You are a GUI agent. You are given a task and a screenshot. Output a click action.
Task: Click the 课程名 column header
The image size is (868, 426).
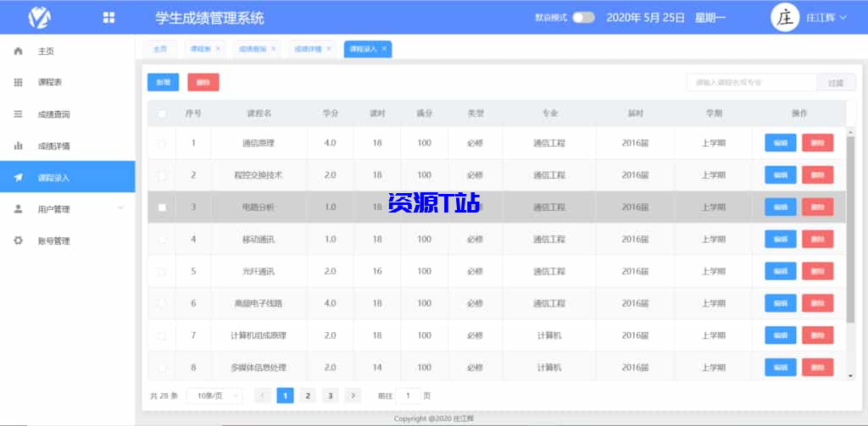point(259,113)
